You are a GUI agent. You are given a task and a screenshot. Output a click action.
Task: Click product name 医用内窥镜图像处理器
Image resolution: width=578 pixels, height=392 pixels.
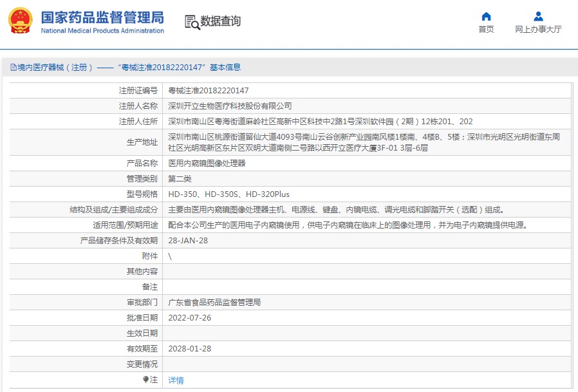(207, 163)
